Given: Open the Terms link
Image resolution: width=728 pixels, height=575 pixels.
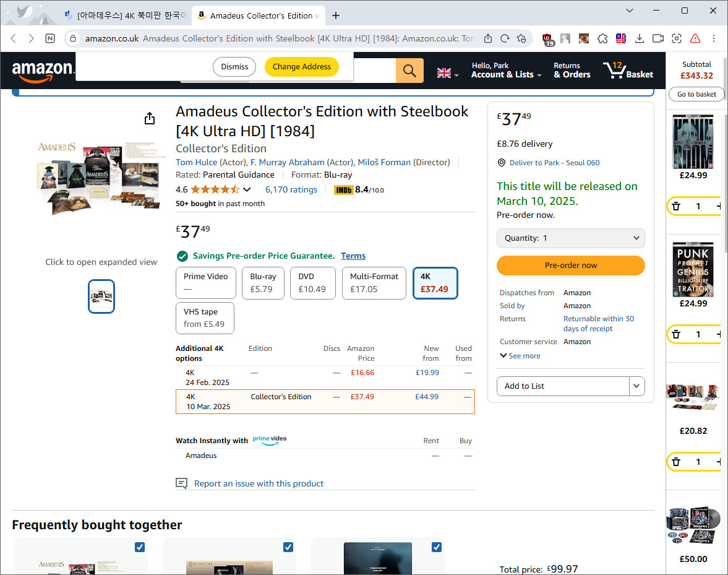Looking at the screenshot, I should (x=353, y=256).
